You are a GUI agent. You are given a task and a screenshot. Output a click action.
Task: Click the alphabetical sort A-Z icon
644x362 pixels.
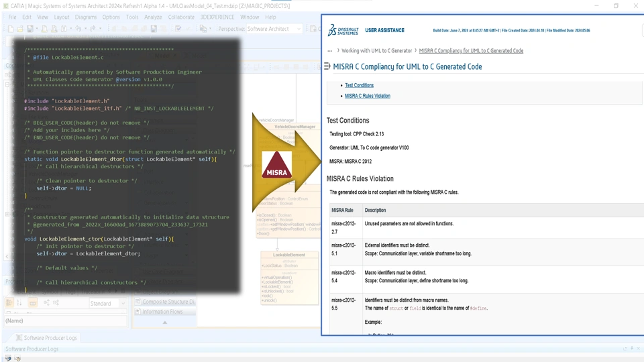click(x=19, y=302)
